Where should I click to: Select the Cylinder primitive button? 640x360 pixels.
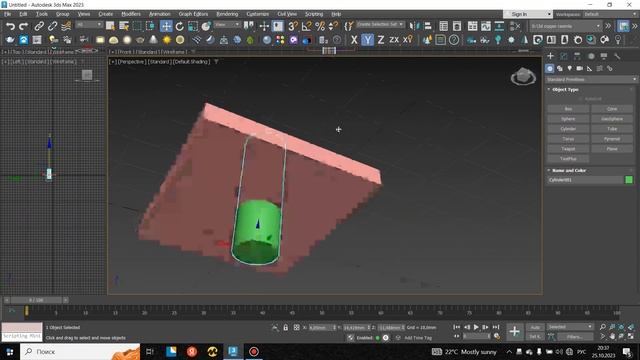coord(568,129)
